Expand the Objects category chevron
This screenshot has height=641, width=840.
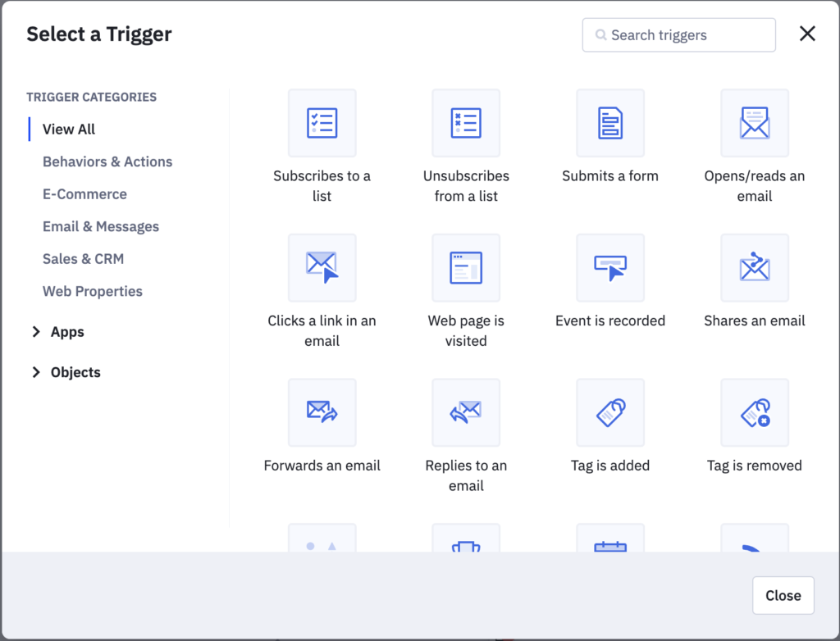(36, 372)
